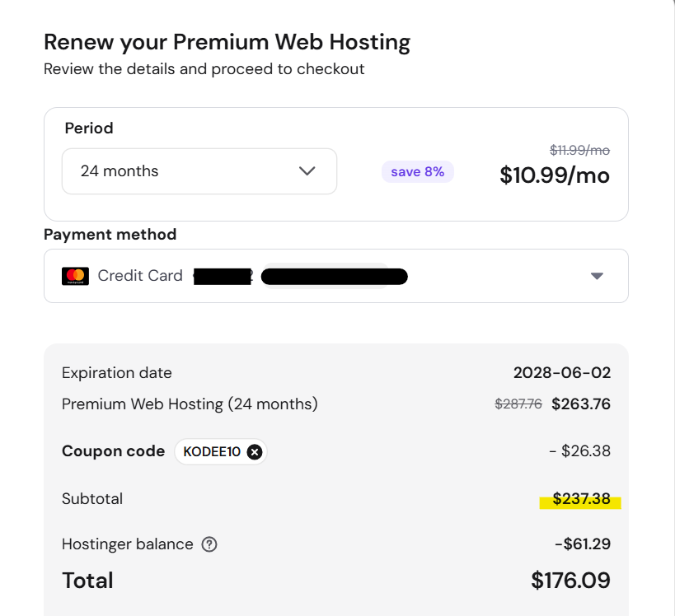Click the 2028-06-02 expiration date
Screen dimensions: 675x616
click(562, 373)
